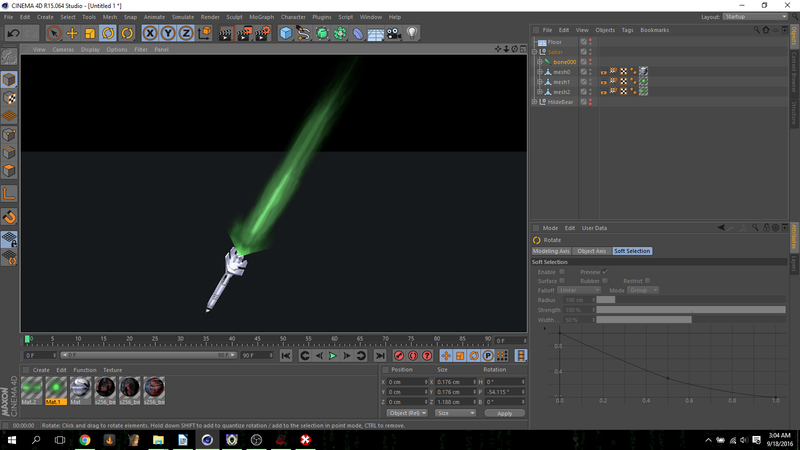This screenshot has width=800, height=450.
Task: Add a camera object icon
Action: tap(393, 34)
